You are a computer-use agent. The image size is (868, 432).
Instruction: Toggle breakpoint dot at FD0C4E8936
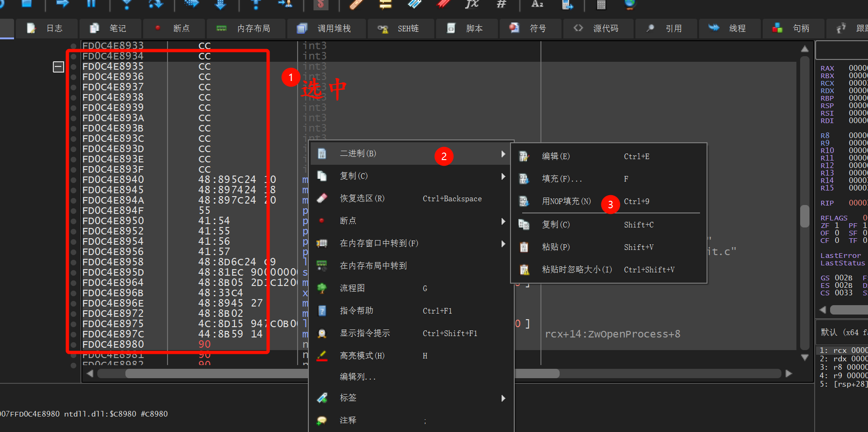[x=73, y=77]
